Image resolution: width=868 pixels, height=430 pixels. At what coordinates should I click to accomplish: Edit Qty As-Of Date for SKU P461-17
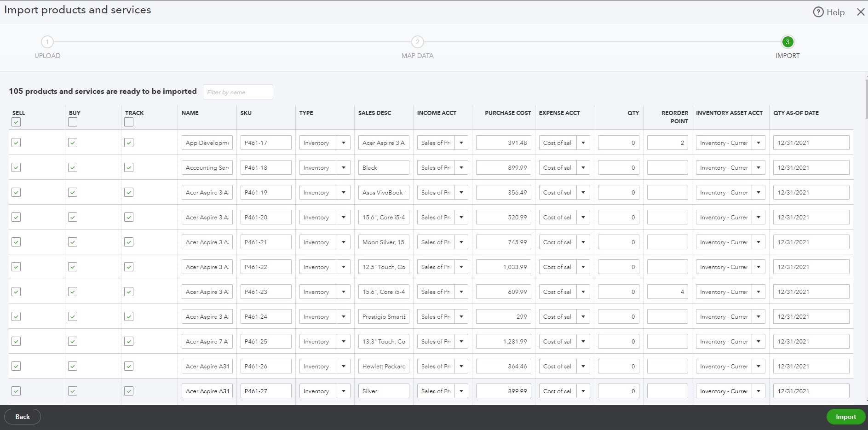811,143
